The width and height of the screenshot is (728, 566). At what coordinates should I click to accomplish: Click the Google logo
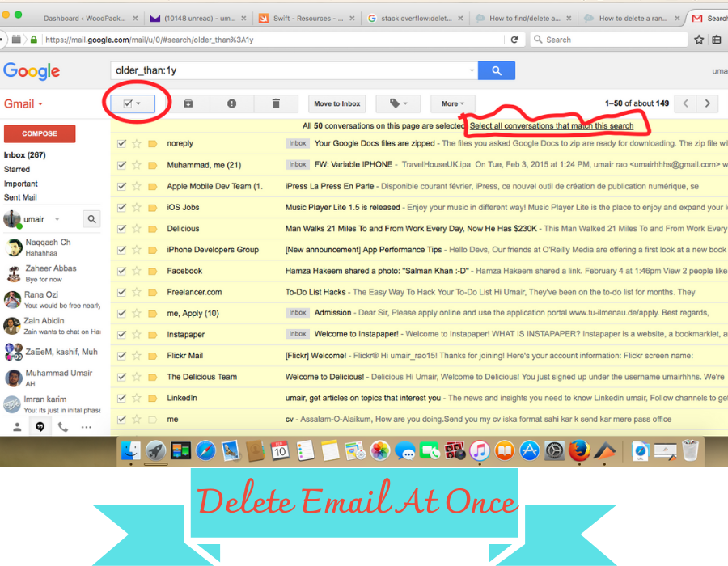(x=32, y=71)
